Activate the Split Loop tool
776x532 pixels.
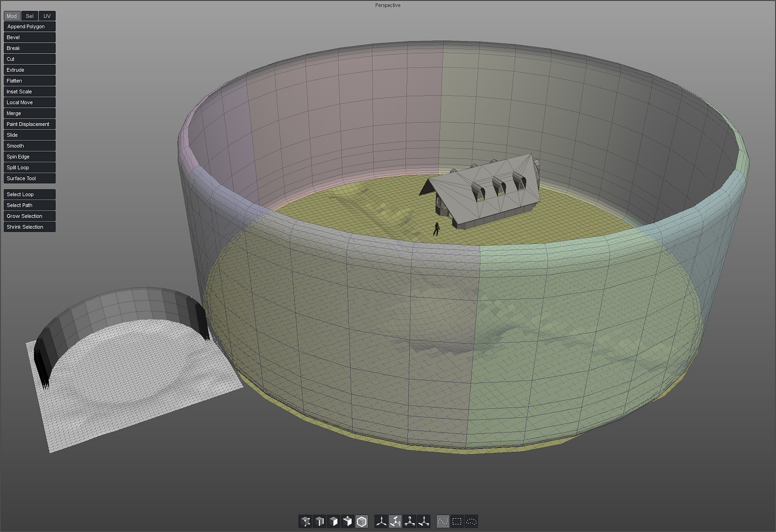click(30, 167)
